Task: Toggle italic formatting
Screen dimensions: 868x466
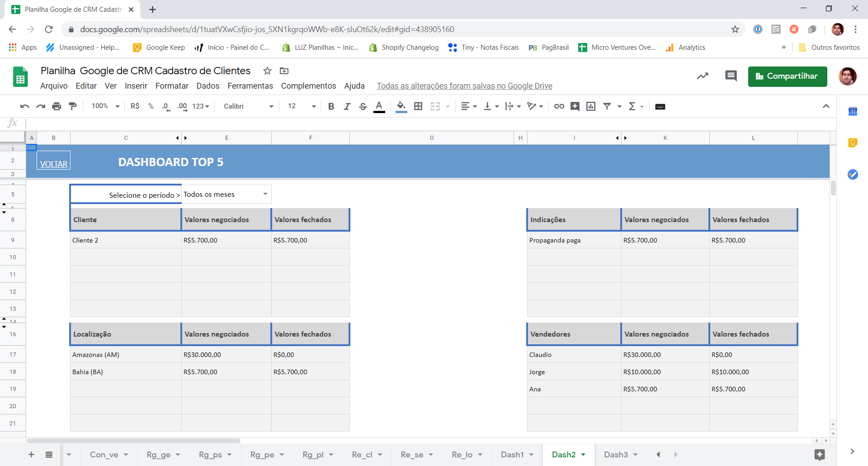Action: [347, 106]
